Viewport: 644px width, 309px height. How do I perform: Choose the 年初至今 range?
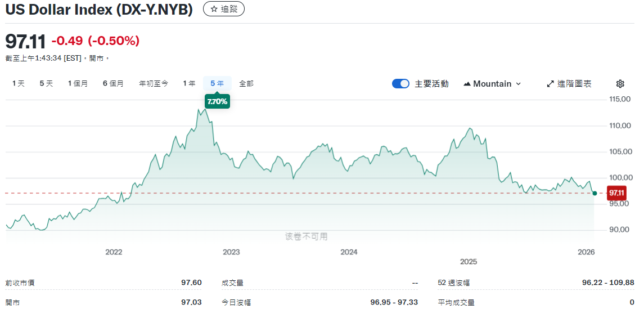pyautogui.click(x=154, y=83)
